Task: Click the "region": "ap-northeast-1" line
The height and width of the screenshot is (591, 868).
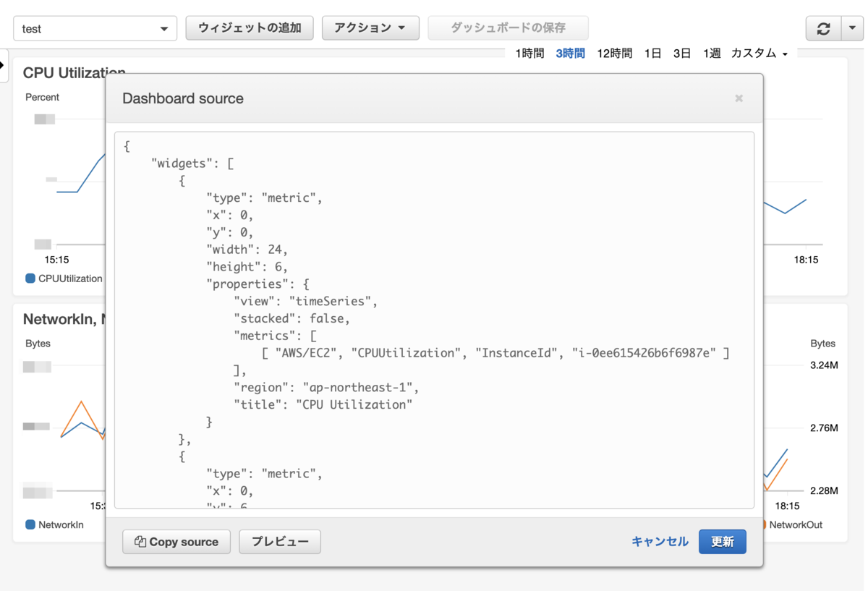Action: point(325,387)
